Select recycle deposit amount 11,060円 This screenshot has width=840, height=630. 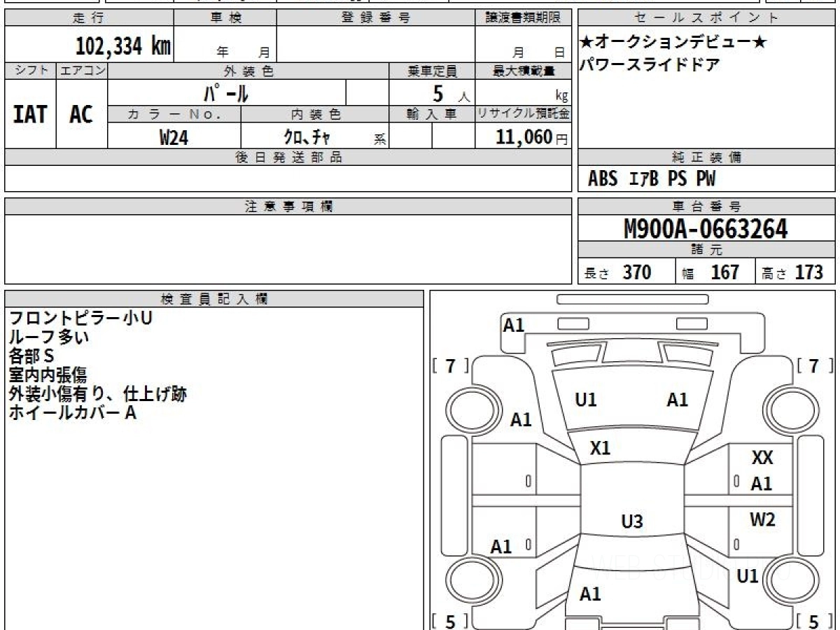[x=532, y=137]
